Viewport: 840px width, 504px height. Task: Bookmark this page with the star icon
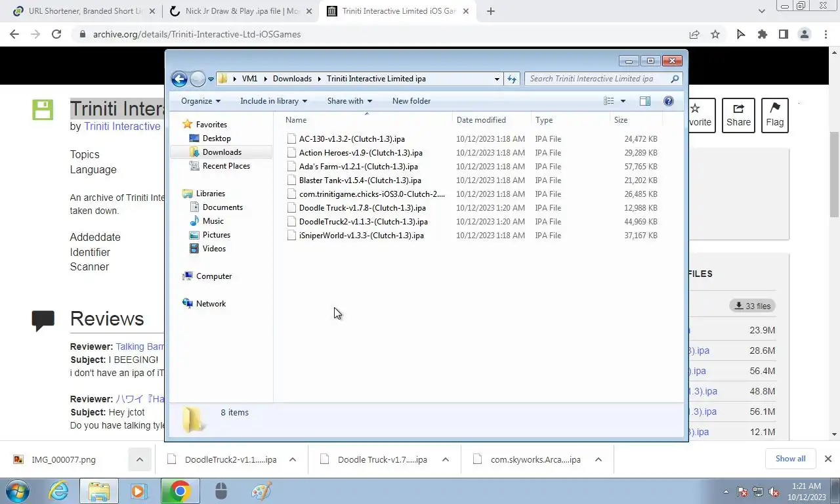coord(715,34)
